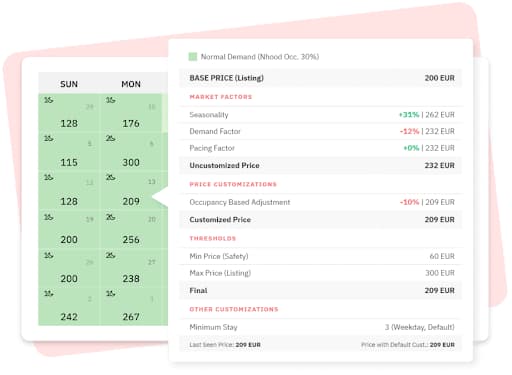Click the 'Normal Demand (Nhood Occ. 30%)' label
This screenshot has width=512, height=375.
[x=260, y=57]
